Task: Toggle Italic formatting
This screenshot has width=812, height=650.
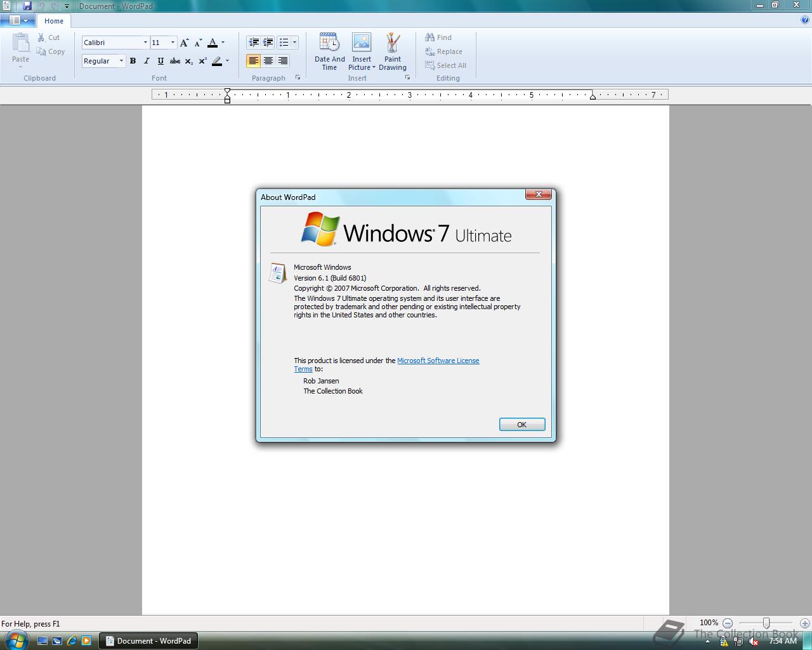Action: coord(147,61)
